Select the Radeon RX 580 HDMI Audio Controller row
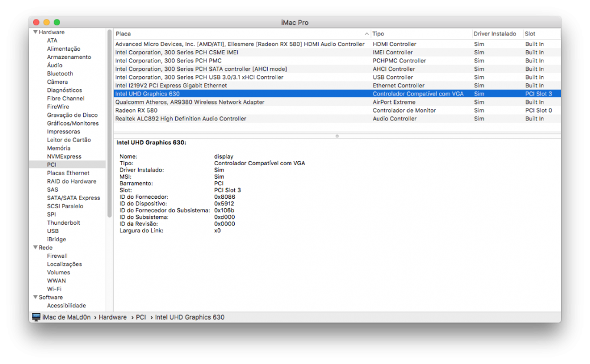590x364 pixels. tap(337, 44)
